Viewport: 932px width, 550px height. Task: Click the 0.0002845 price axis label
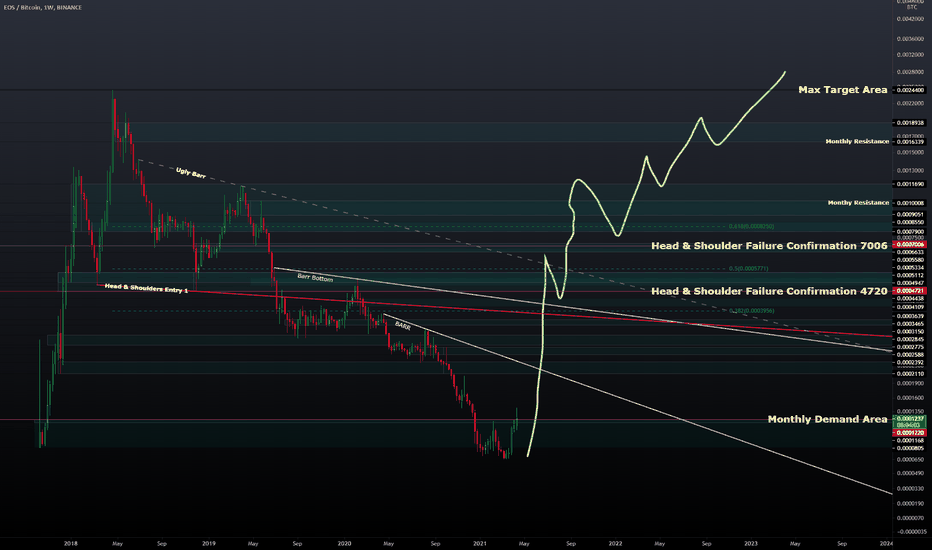910,340
